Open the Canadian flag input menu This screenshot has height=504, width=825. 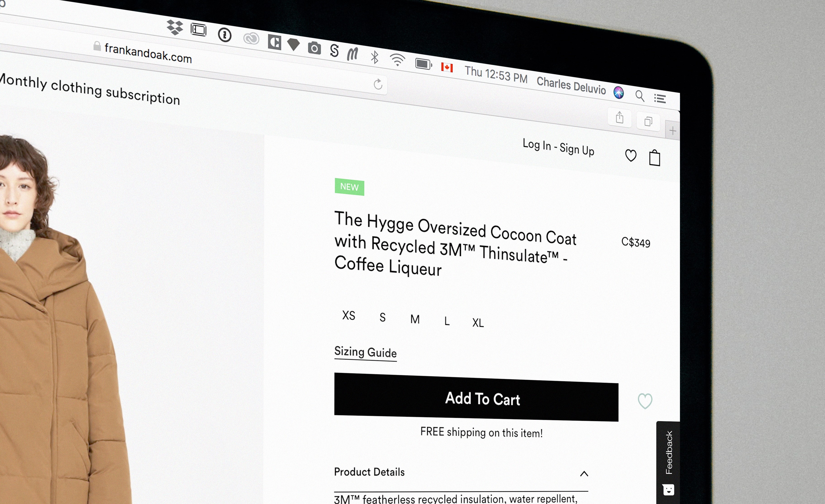coord(447,67)
